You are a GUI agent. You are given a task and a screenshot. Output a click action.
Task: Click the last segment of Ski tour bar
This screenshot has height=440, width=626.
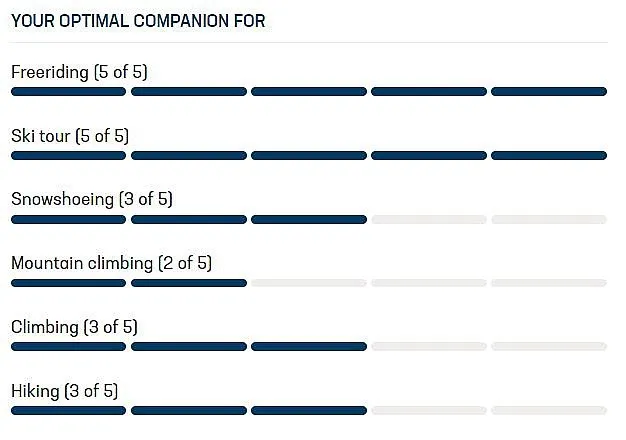549,156
